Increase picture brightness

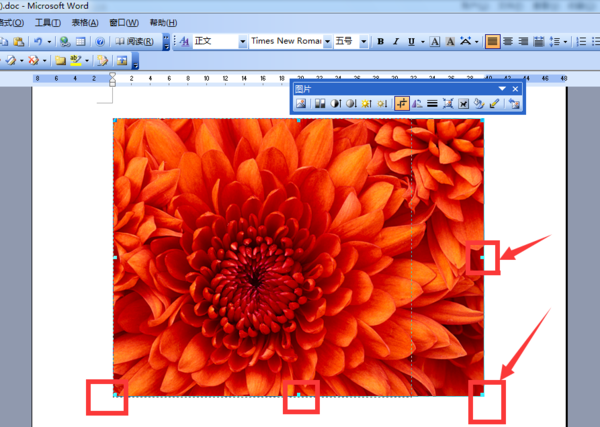click(367, 103)
